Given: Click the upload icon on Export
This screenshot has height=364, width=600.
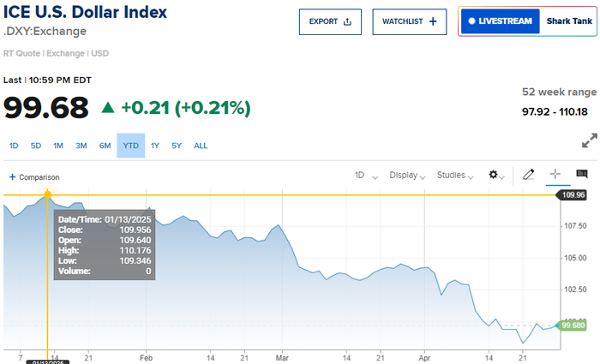Looking at the screenshot, I should pos(348,21).
